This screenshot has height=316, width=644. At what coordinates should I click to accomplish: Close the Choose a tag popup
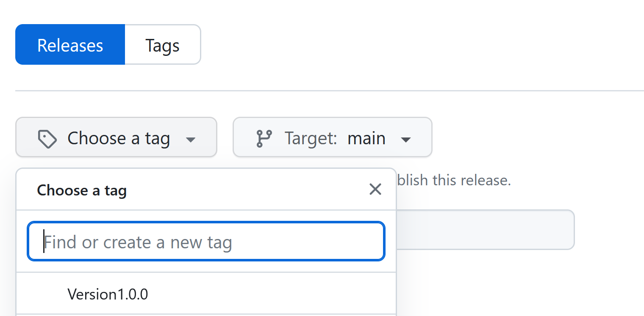(375, 190)
